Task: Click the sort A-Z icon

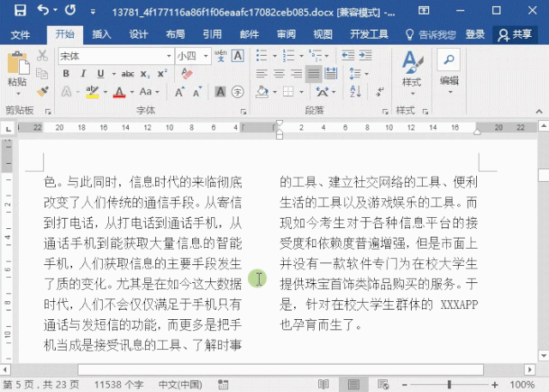Action: (x=355, y=92)
